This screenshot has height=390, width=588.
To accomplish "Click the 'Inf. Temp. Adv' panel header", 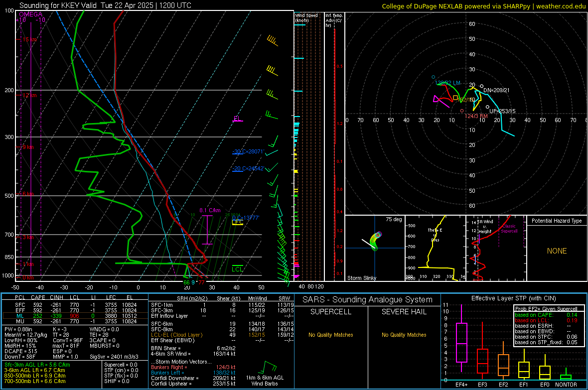I will [x=334, y=20].
